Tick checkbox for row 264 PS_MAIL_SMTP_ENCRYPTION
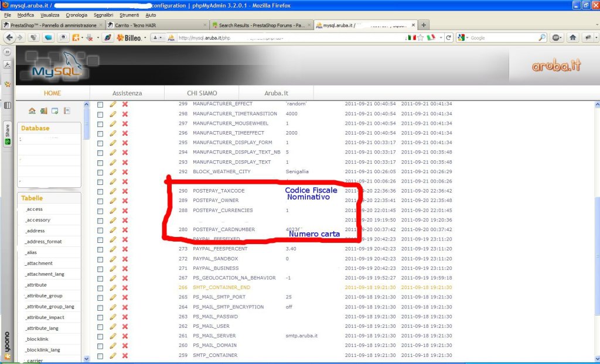Viewport: 600px width, 364px height. click(x=100, y=307)
